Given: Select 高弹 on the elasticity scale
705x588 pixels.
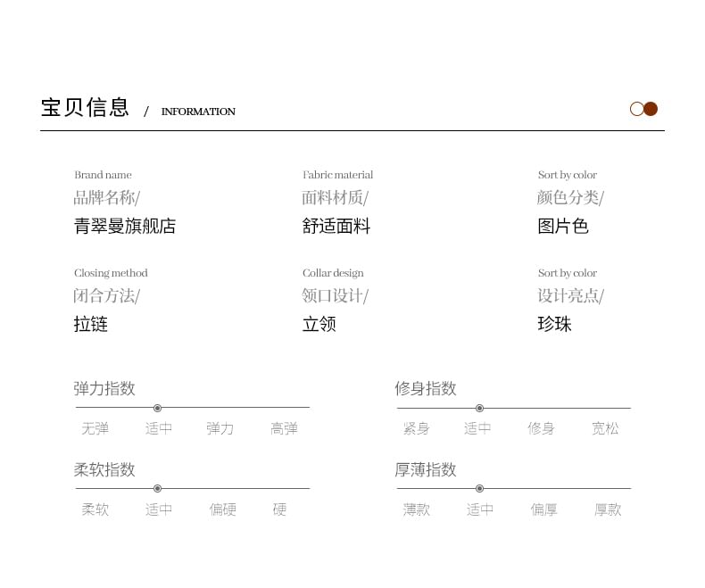Looking at the screenshot, I should pyautogui.click(x=284, y=428).
